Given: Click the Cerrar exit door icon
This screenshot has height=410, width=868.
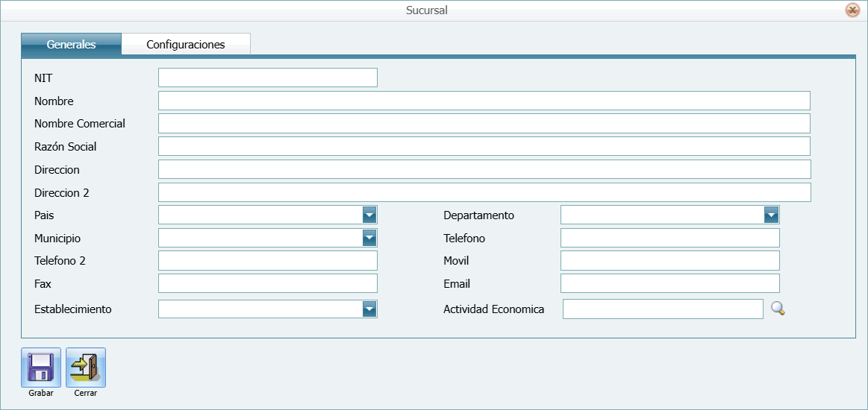Looking at the screenshot, I should click(x=86, y=367).
